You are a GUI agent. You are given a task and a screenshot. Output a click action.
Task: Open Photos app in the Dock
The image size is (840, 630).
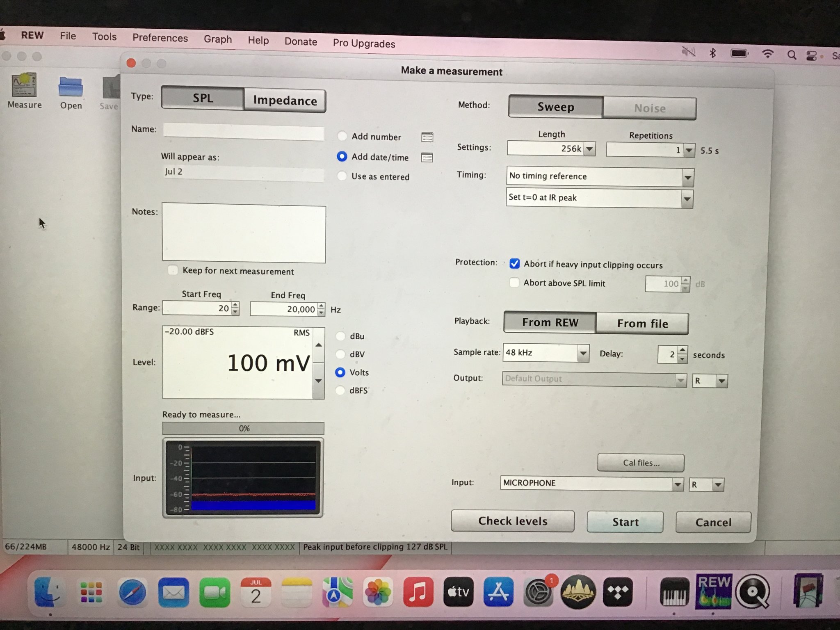[x=378, y=593]
